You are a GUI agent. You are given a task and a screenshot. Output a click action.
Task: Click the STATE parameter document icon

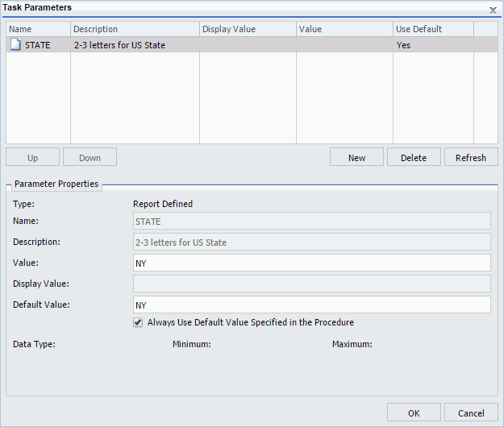(15, 45)
